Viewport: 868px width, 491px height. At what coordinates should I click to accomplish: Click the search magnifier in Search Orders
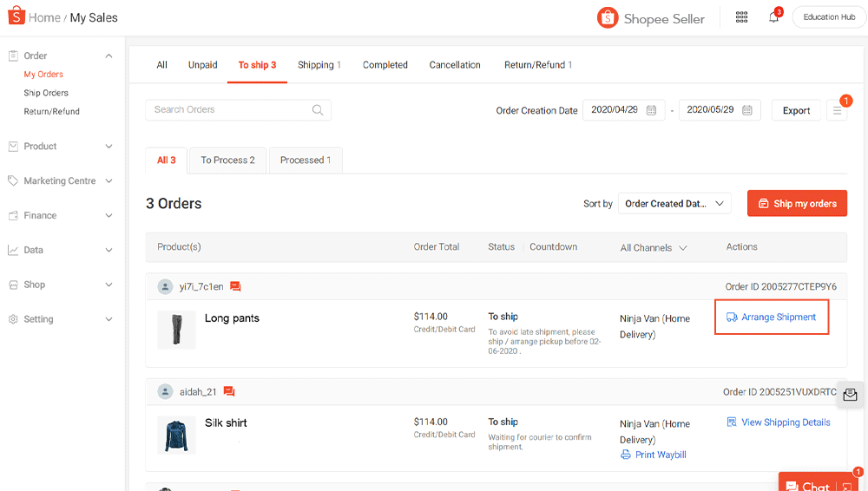[x=318, y=110]
